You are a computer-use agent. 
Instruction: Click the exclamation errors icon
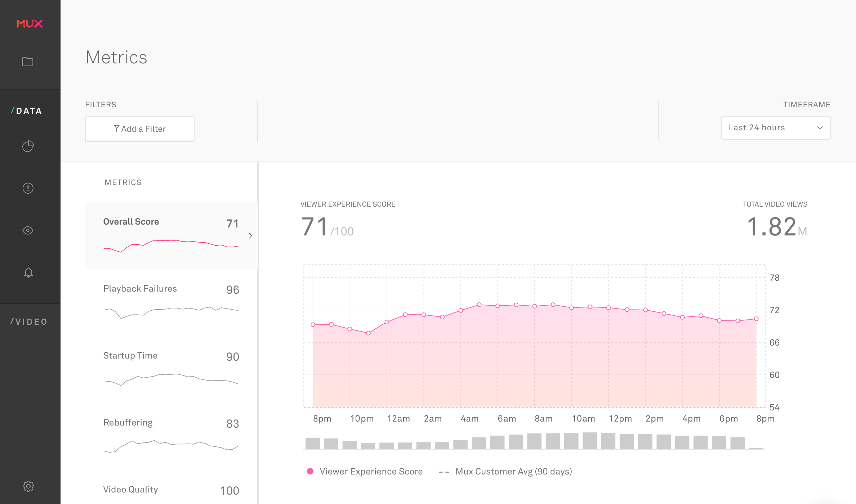(28, 188)
